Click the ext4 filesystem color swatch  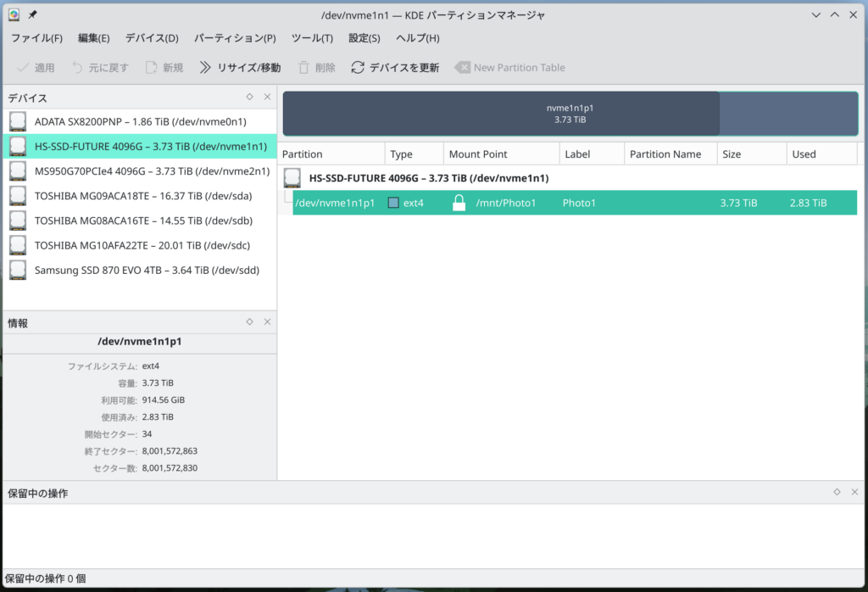click(x=393, y=203)
